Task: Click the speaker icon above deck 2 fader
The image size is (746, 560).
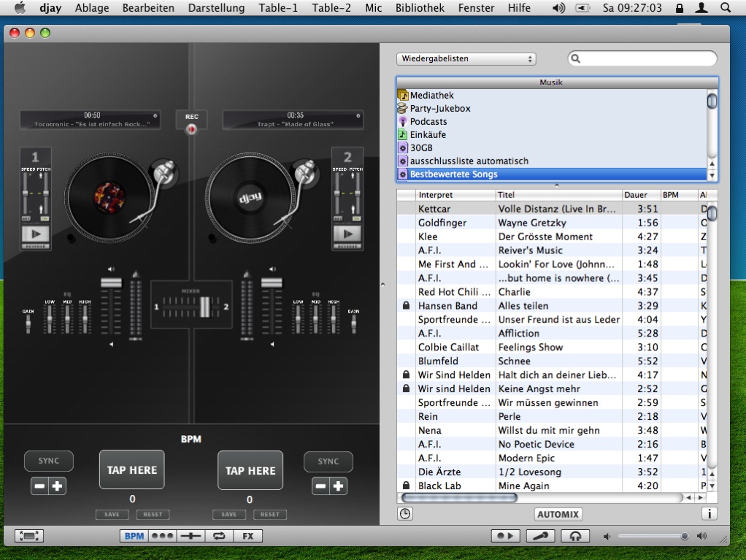Action: pos(272,269)
